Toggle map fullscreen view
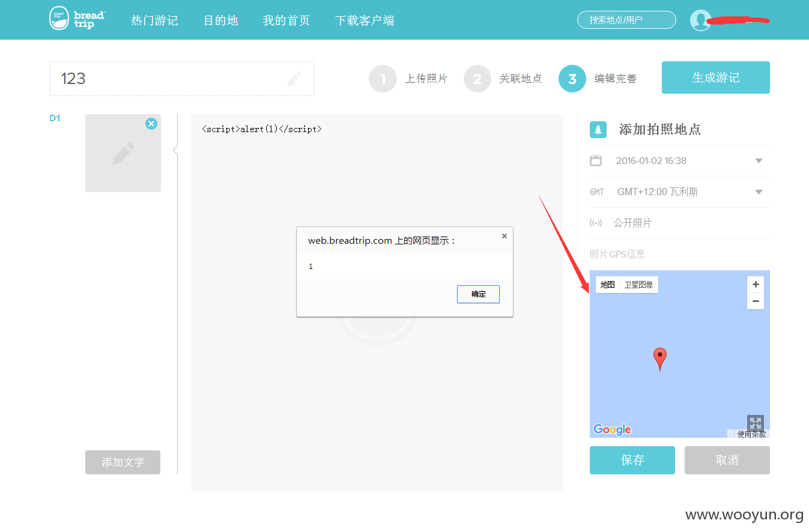809x532 pixels. pos(756,423)
